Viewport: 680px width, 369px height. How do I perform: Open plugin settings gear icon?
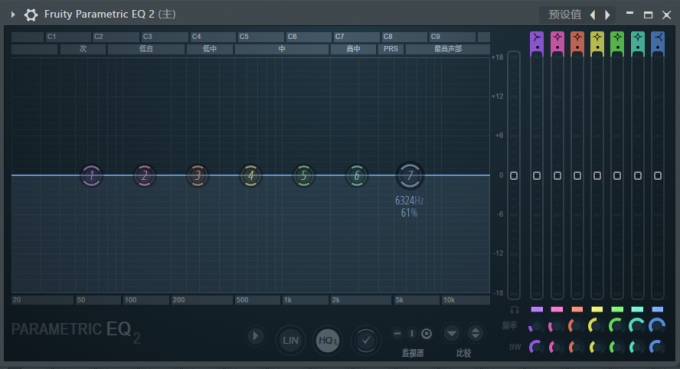[31, 15]
